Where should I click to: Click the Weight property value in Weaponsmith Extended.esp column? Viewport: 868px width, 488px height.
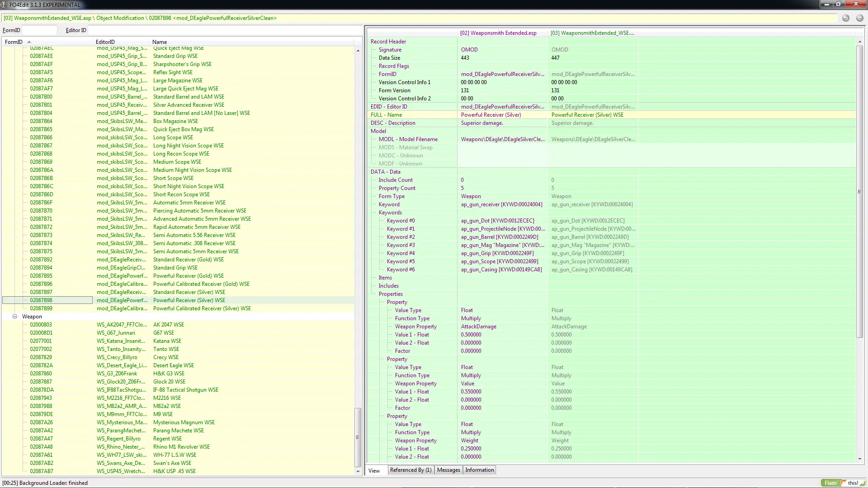click(469, 441)
